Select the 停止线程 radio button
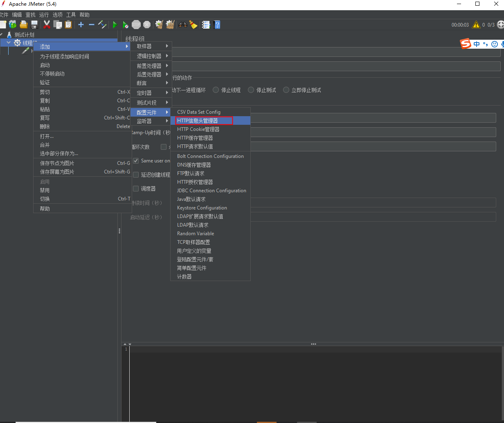The height and width of the screenshot is (423, 504). (x=216, y=90)
